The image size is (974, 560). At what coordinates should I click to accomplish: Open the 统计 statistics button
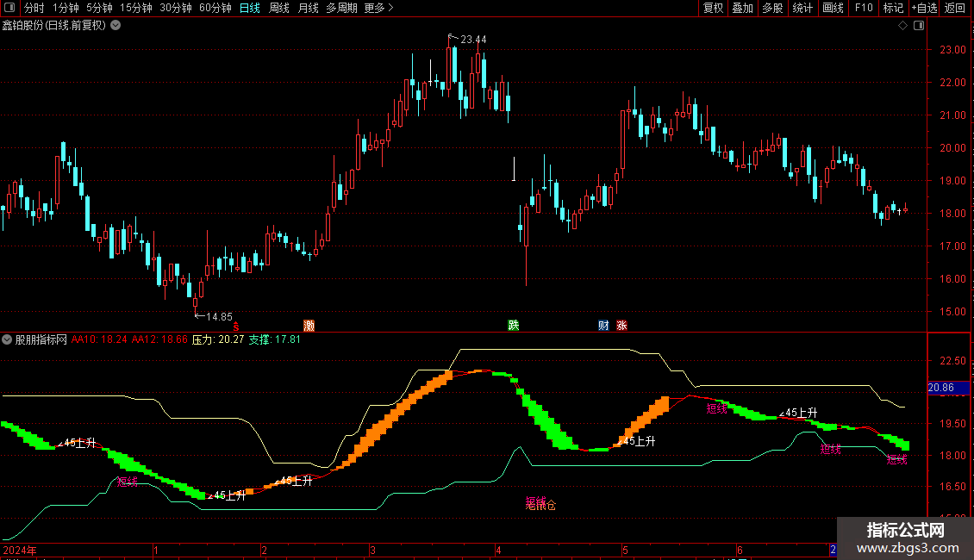pos(802,8)
